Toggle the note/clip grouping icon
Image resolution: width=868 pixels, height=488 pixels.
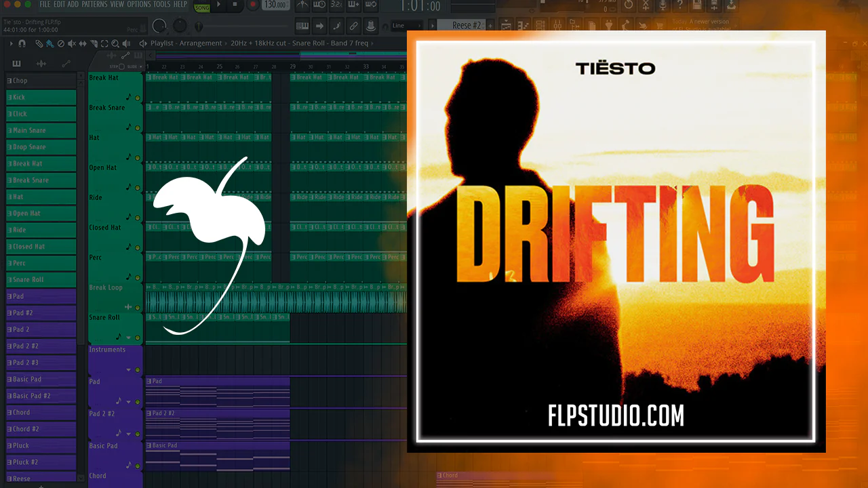click(x=336, y=26)
